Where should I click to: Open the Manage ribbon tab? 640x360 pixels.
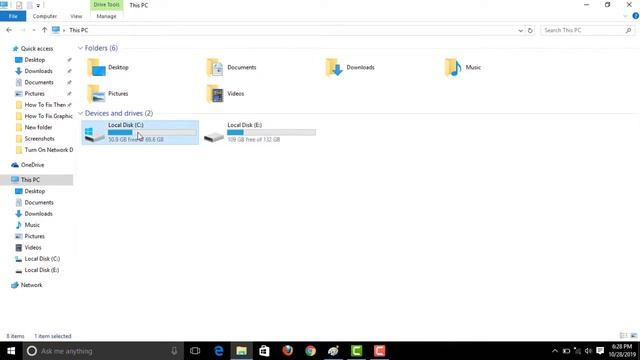click(106, 16)
